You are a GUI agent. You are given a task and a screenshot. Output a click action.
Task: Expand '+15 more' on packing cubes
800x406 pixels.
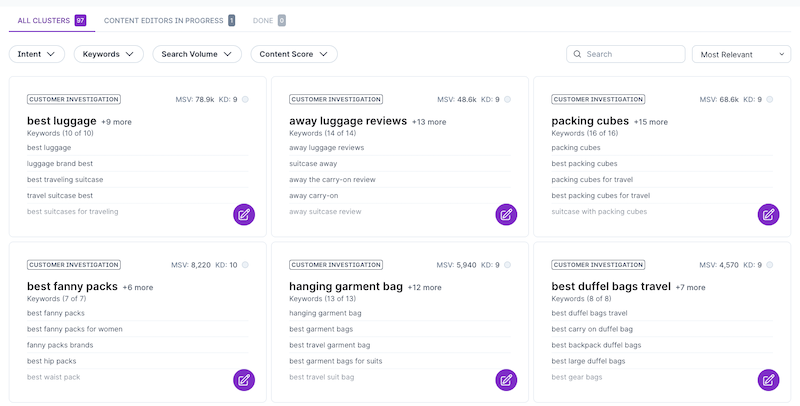pos(651,122)
